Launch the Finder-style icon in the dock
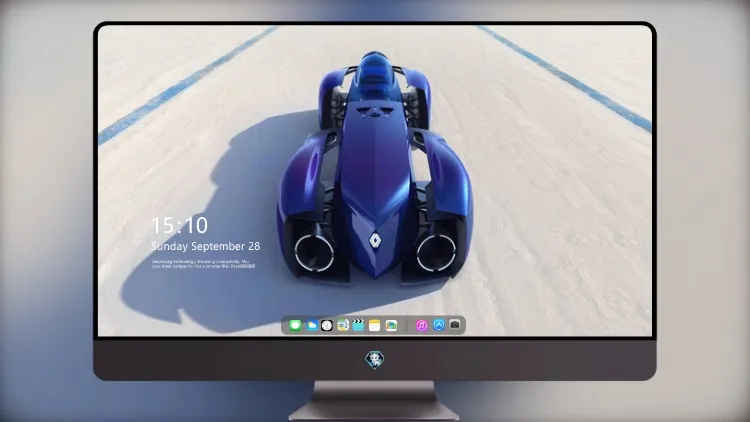750x422 pixels. [x=342, y=326]
